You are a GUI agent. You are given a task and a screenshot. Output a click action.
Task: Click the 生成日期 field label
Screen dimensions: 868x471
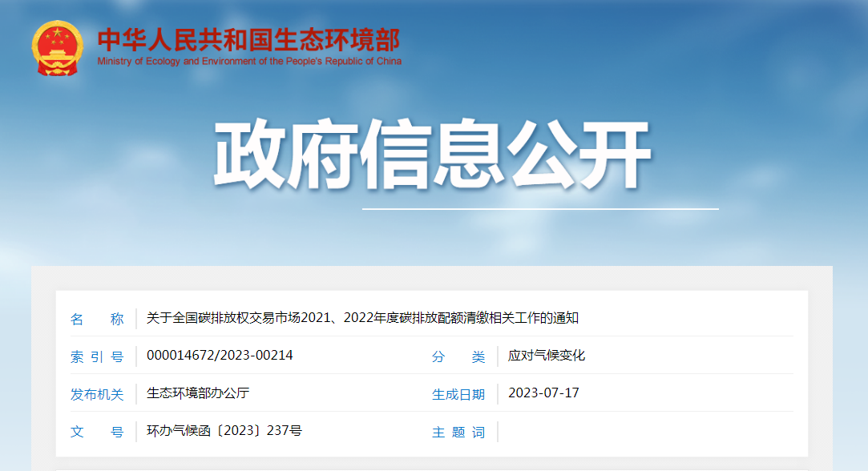coord(458,394)
